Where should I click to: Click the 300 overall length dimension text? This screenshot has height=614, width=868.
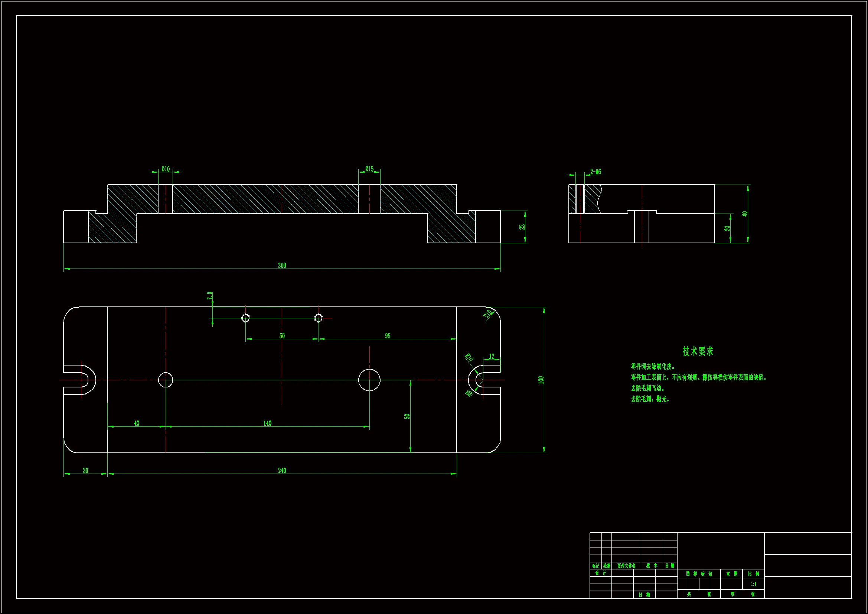coord(282,266)
